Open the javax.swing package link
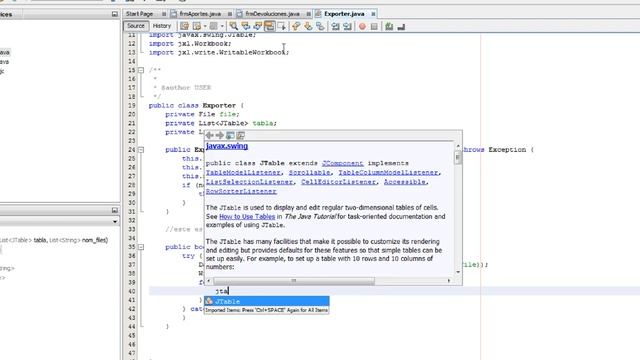Image resolution: width=640 pixels, height=360 pixels. click(x=227, y=146)
